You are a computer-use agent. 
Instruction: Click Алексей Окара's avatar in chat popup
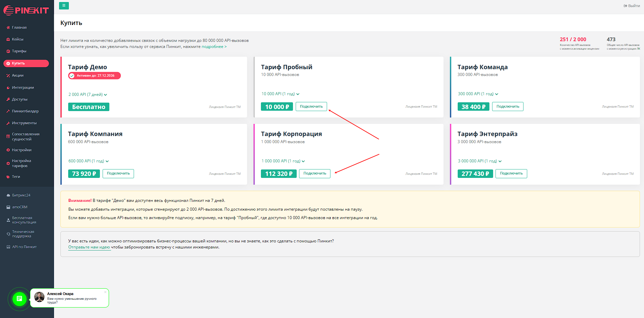pyautogui.click(x=39, y=297)
